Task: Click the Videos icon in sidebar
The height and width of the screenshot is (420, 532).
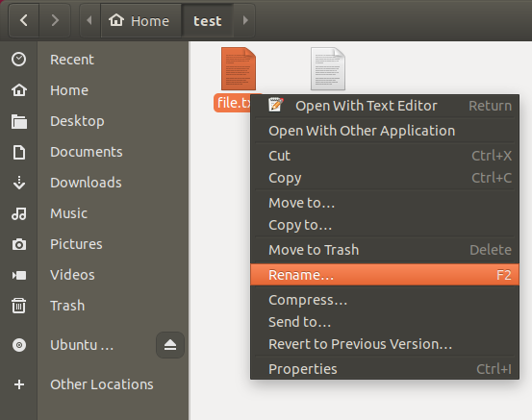Action: click(19, 275)
